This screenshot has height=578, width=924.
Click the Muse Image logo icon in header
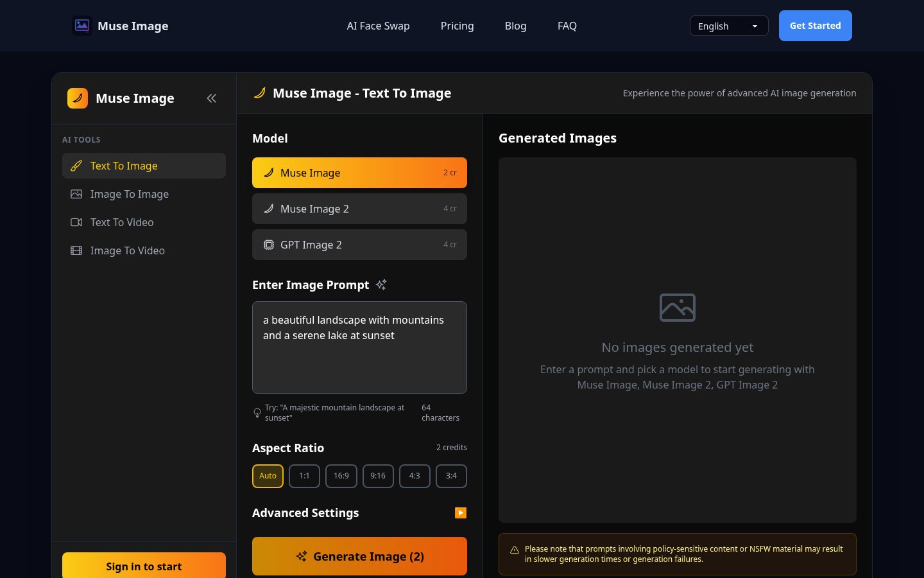pos(82,26)
